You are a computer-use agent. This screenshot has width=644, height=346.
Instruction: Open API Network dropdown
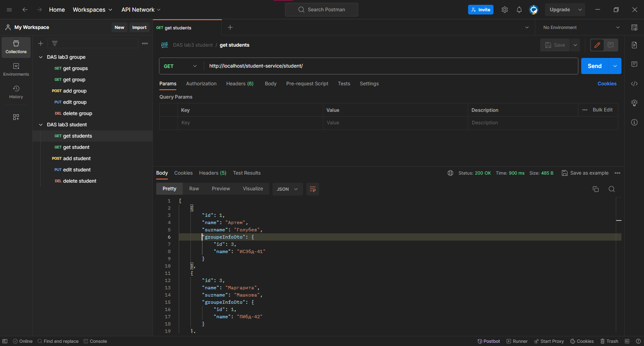(x=141, y=10)
